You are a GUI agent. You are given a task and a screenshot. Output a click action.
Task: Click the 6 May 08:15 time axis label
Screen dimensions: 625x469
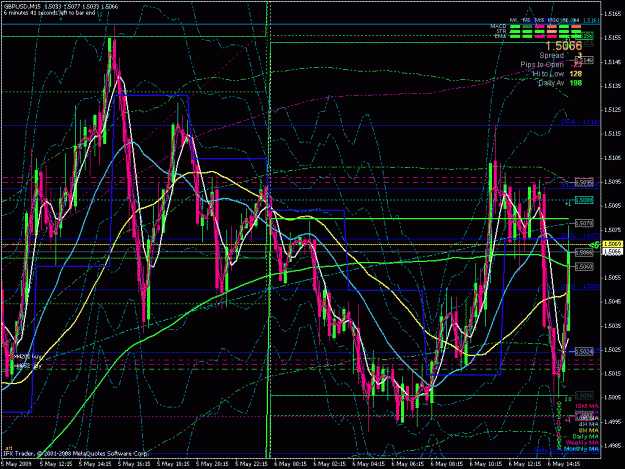[446, 464]
